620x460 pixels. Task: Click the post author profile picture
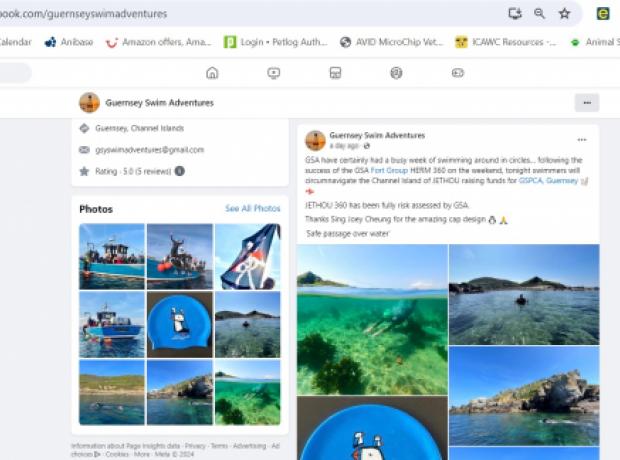coord(315,140)
